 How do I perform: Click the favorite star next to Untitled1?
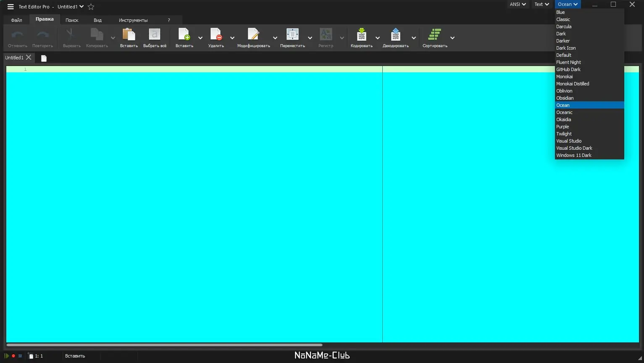click(x=91, y=6)
